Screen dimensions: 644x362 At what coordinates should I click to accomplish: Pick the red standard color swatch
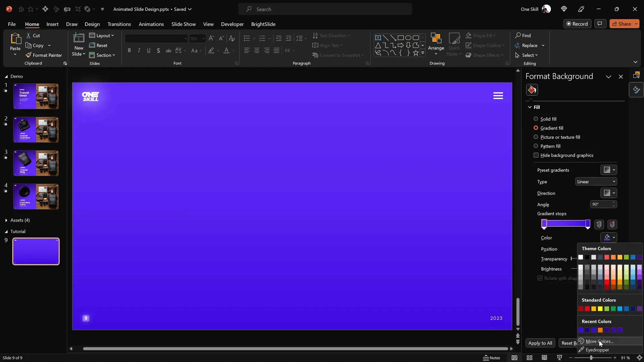coord(587,309)
